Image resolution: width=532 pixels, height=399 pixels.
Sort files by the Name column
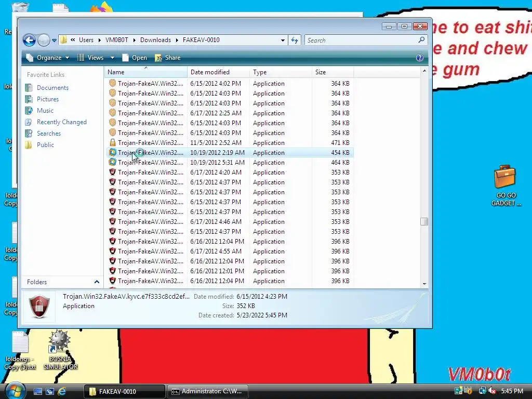tap(146, 72)
